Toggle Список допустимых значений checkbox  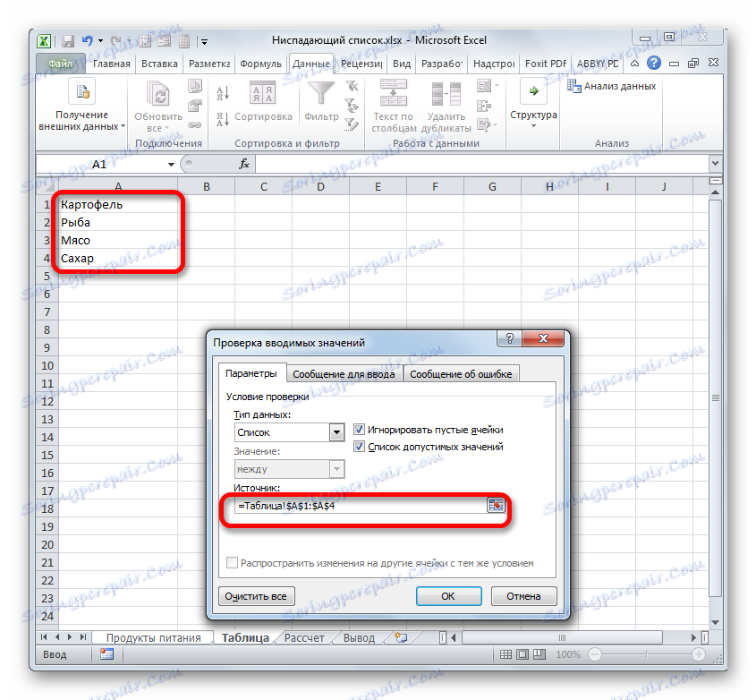tap(359, 447)
